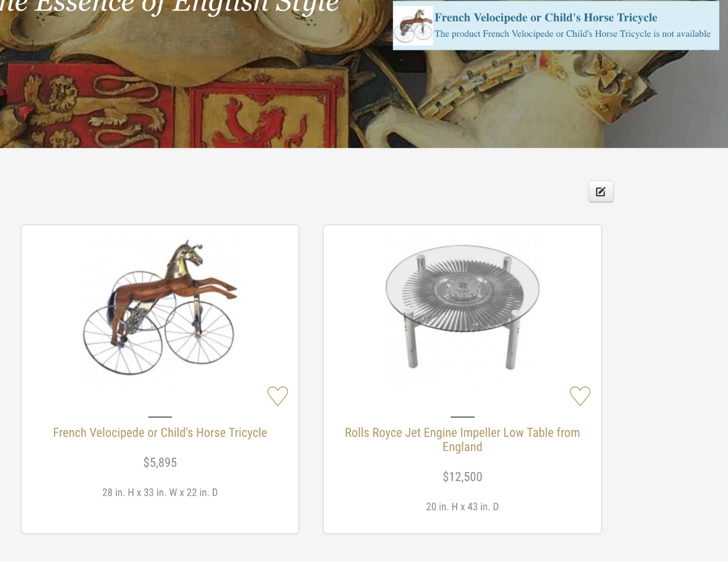
Task: Toggle the heart on the Rolls Royce table
Action: [580, 396]
